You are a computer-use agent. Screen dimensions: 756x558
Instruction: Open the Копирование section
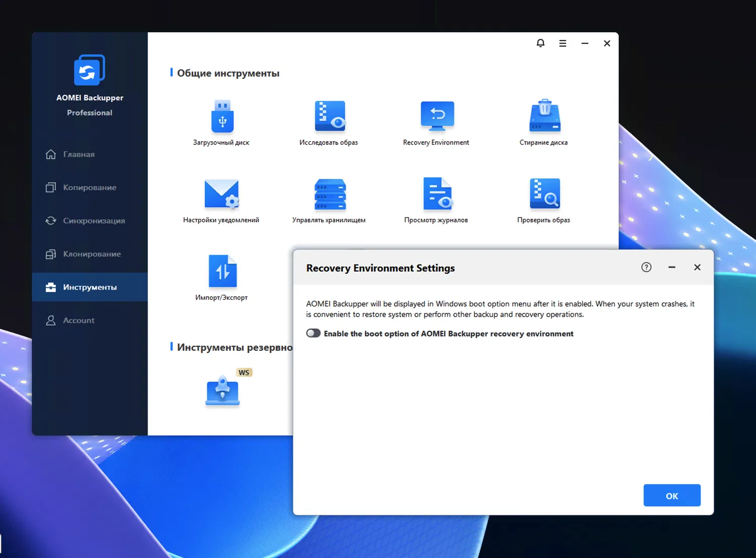[90, 188]
